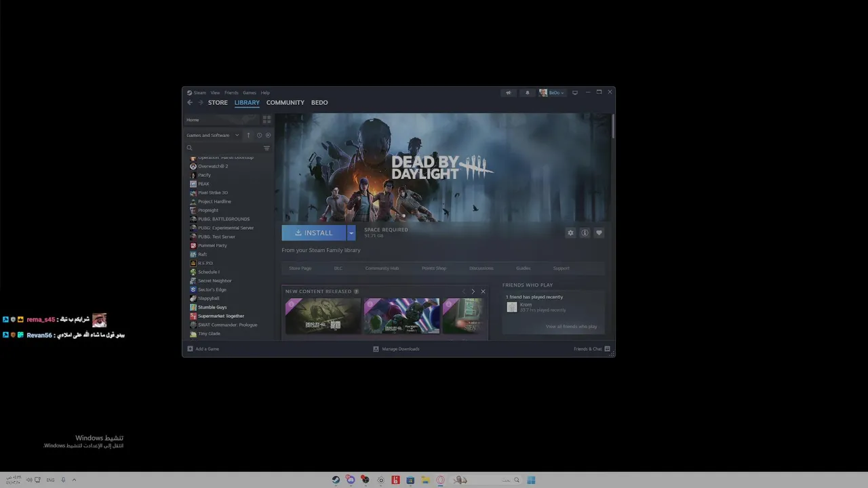
Task: Open advanced filter options icon
Action: click(267, 148)
